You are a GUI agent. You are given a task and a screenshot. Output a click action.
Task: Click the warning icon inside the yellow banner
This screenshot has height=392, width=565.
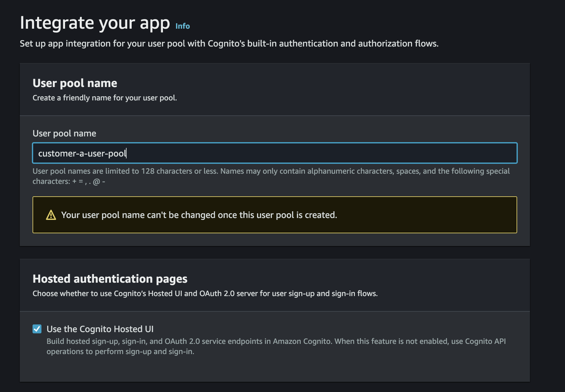click(50, 215)
